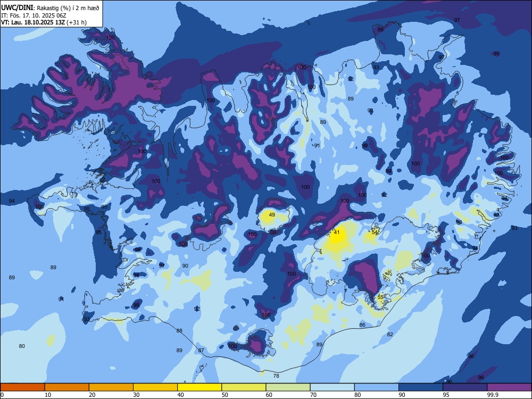The width and height of the screenshot is (532, 399).
Task: Select the bright yellow 40–50 legend swatch
Action: point(199,387)
